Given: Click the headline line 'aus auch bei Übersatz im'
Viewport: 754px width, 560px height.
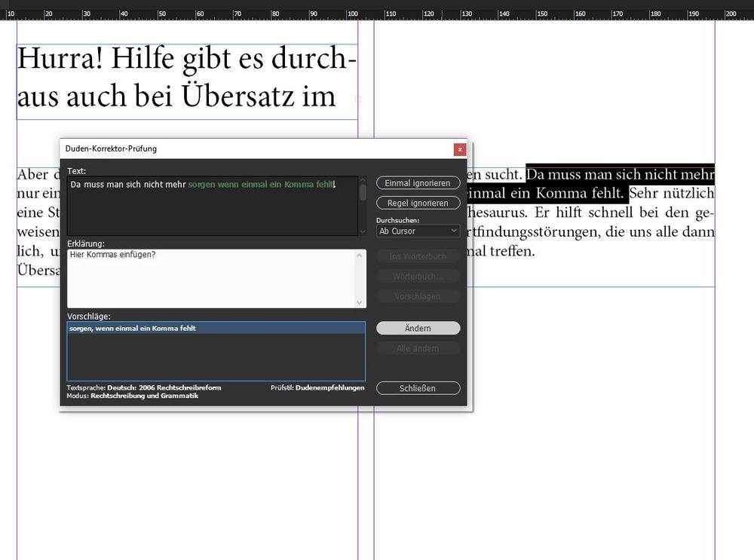Looking at the screenshot, I should (176, 96).
